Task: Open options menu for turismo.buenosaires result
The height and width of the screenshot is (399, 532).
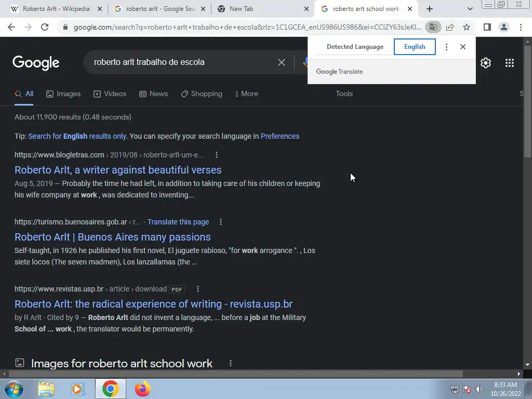Action: [220, 222]
